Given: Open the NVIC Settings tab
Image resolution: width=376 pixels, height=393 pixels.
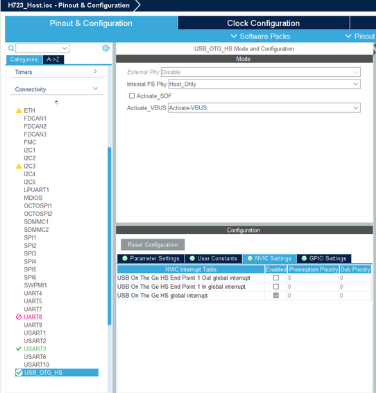Looking at the screenshot, I should point(269,258).
